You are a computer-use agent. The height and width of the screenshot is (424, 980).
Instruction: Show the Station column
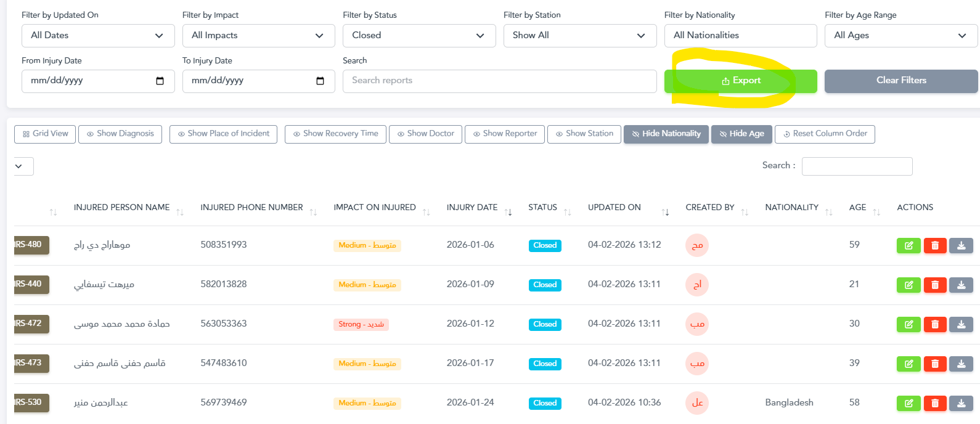[x=584, y=134]
